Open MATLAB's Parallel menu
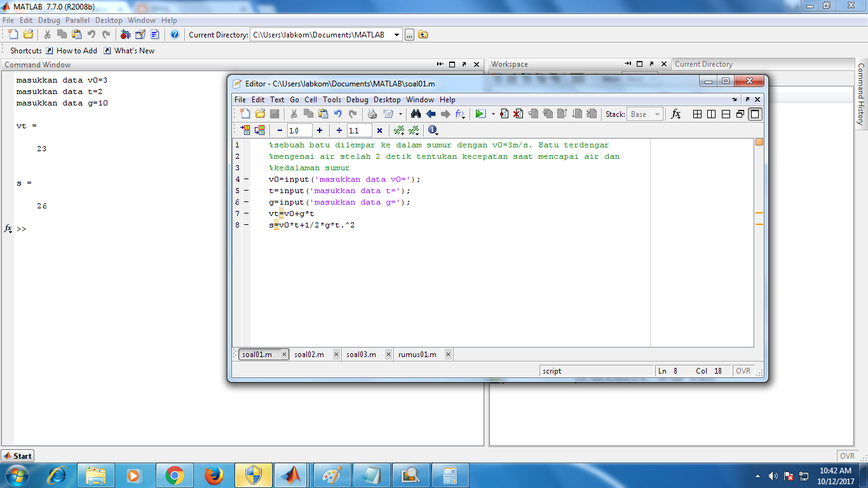 78,20
